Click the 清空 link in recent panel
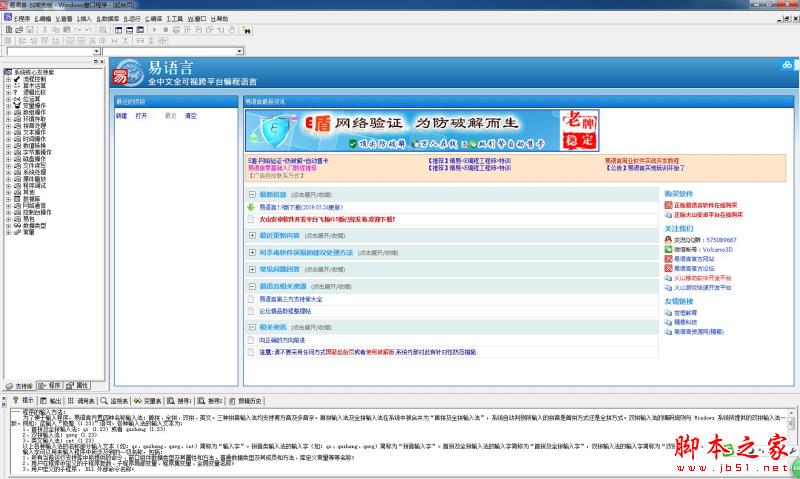 click(190, 116)
